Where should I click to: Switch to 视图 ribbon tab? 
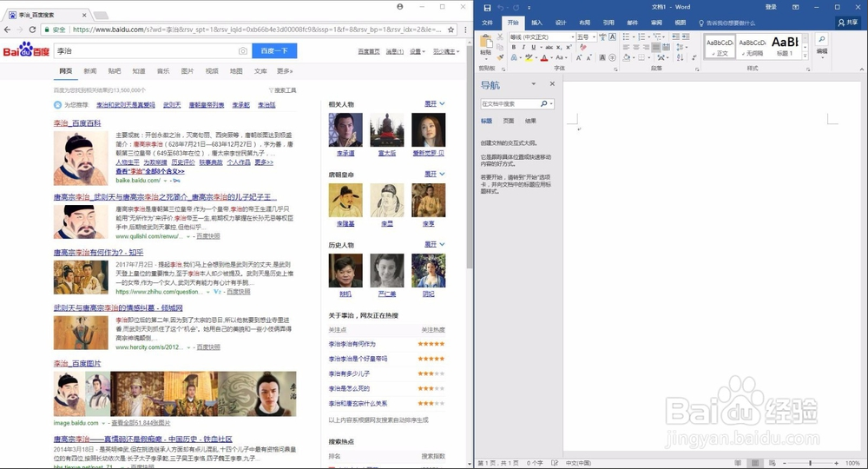pos(681,23)
